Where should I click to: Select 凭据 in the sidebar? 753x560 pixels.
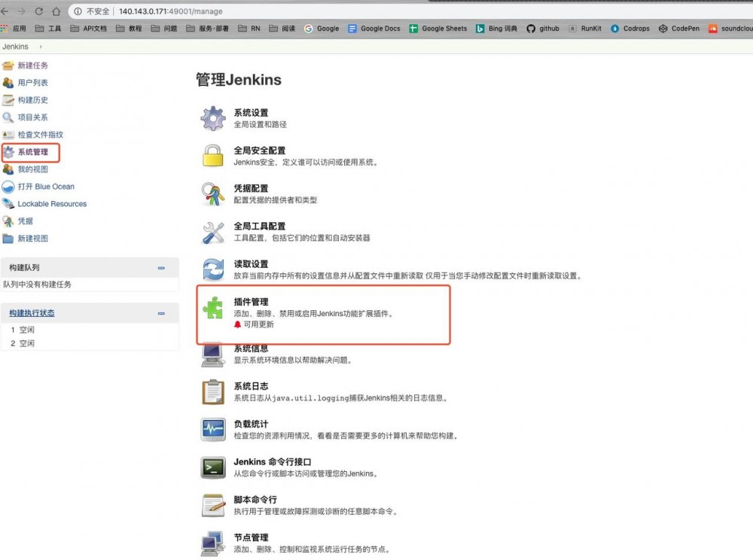pyautogui.click(x=26, y=221)
